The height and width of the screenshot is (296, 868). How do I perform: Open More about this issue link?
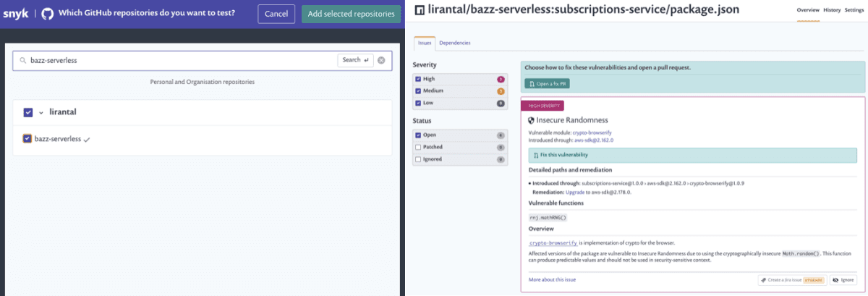tap(553, 279)
